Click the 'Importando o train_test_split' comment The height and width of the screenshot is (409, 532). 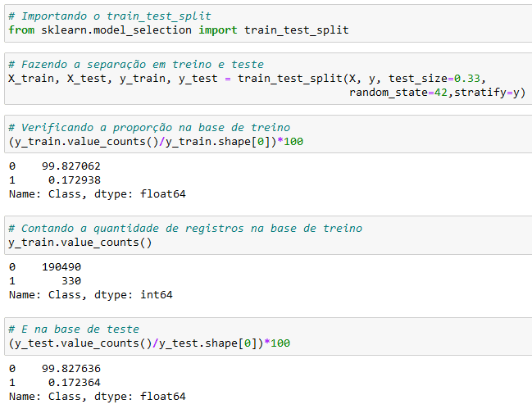110,16
